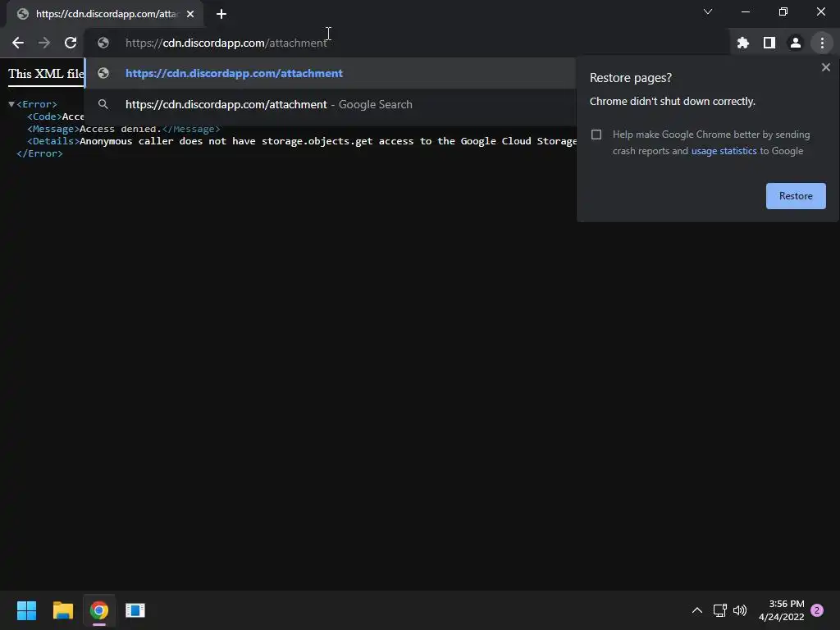Click the forward navigation arrow

[44, 43]
